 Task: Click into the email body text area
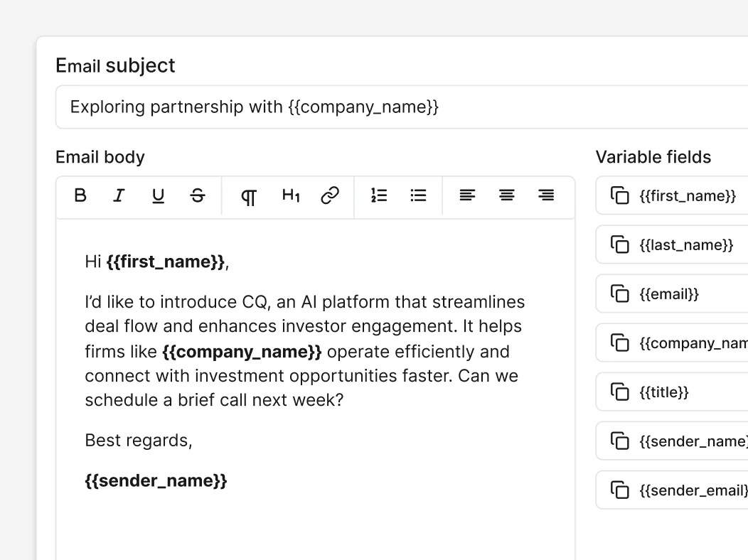tap(315, 519)
